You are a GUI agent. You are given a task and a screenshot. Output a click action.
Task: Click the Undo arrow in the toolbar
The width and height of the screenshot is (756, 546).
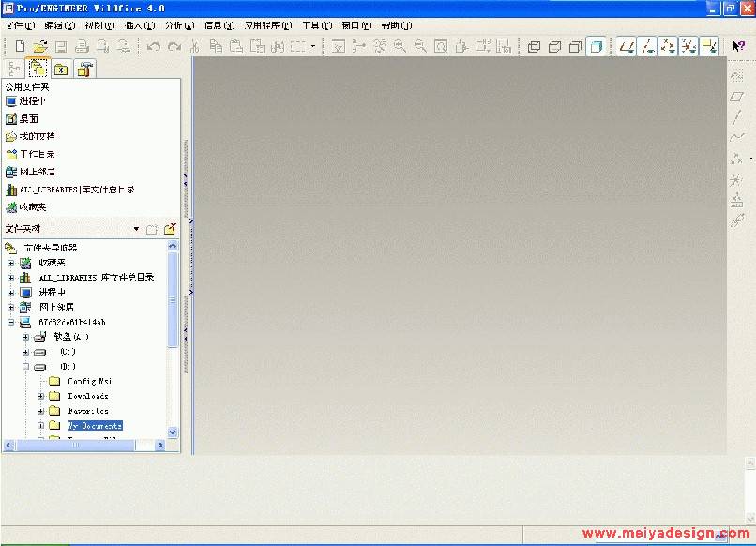pos(154,47)
